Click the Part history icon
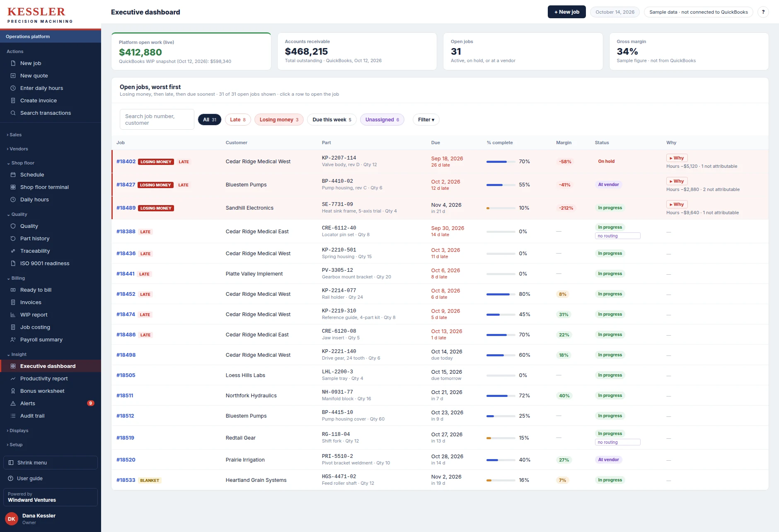779x532 pixels. pyautogui.click(x=13, y=239)
